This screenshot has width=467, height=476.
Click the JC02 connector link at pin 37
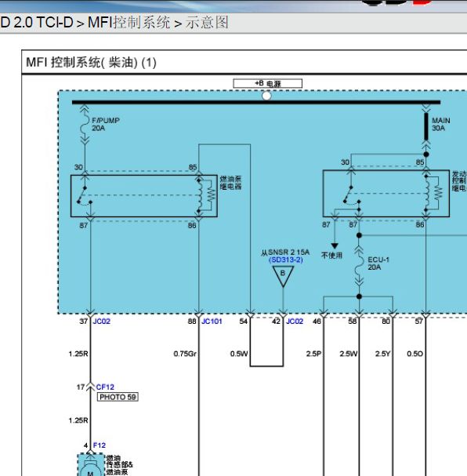pos(102,322)
